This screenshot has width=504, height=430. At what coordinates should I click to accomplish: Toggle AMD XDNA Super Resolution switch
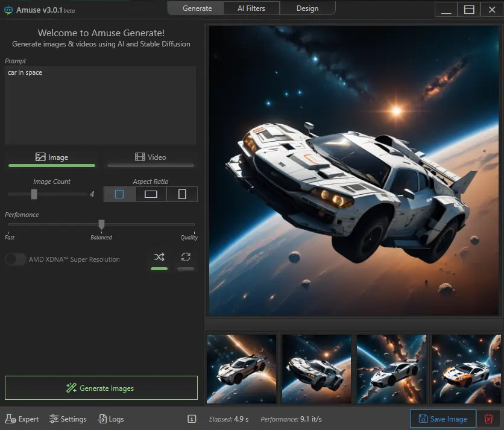[16, 259]
